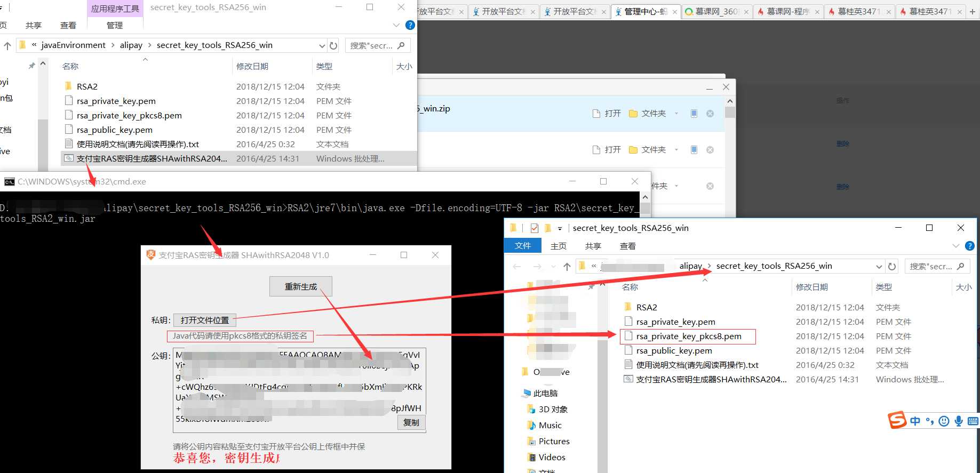The height and width of the screenshot is (473, 980).
Task: Click the search box in the right Explorer
Action: (937, 266)
